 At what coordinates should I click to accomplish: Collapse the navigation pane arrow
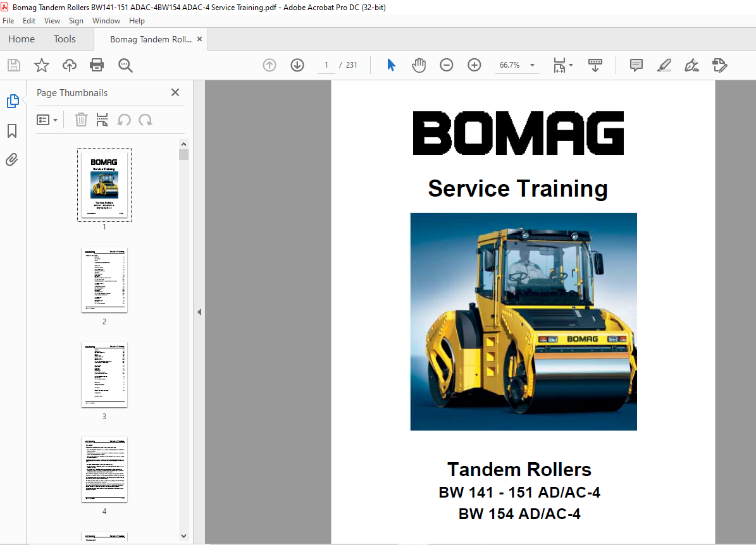tap(199, 312)
